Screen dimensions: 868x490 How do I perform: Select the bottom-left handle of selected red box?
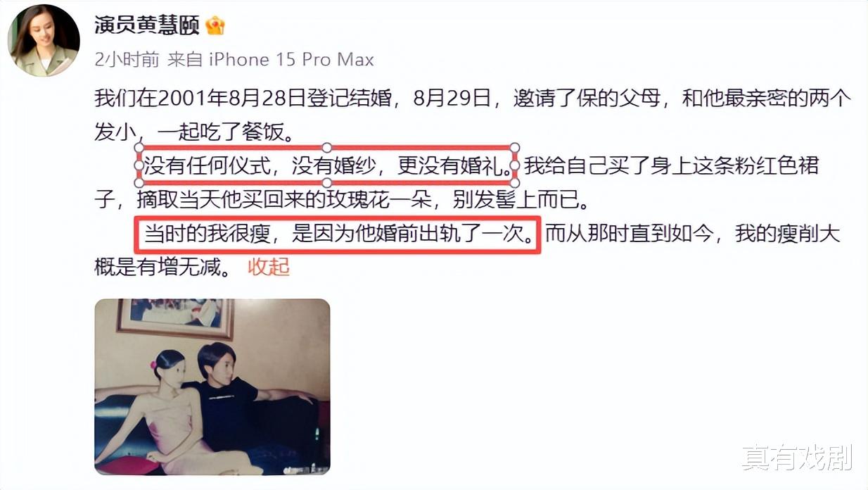(139, 183)
